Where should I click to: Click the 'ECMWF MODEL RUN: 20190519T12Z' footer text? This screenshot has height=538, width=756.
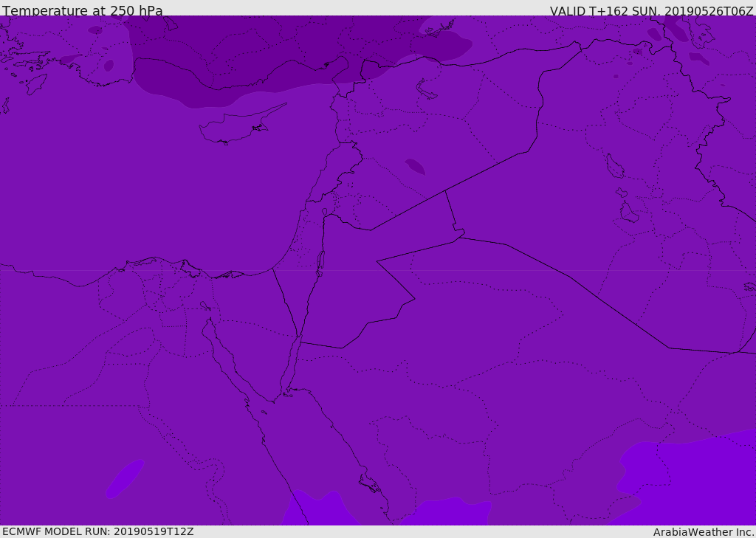98,531
